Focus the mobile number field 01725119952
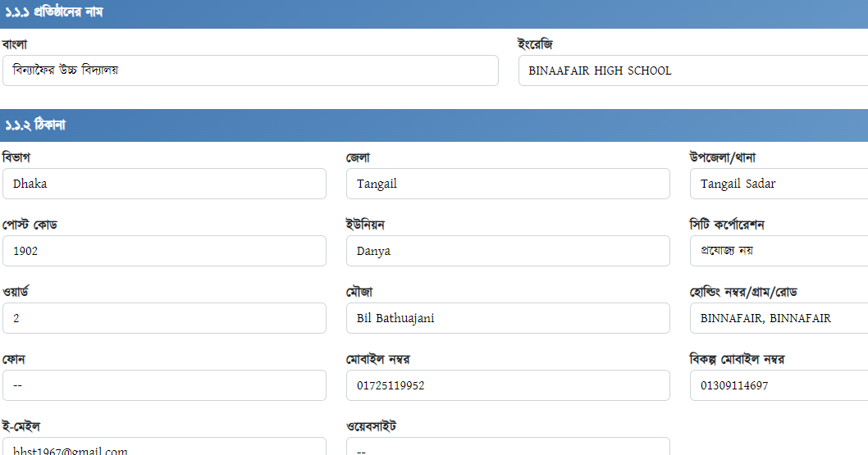Image resolution: width=868 pixels, height=455 pixels. (508, 385)
